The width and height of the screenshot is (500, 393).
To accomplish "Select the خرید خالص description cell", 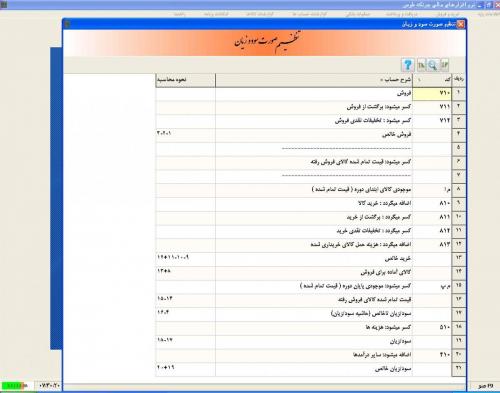I will point(314,259).
